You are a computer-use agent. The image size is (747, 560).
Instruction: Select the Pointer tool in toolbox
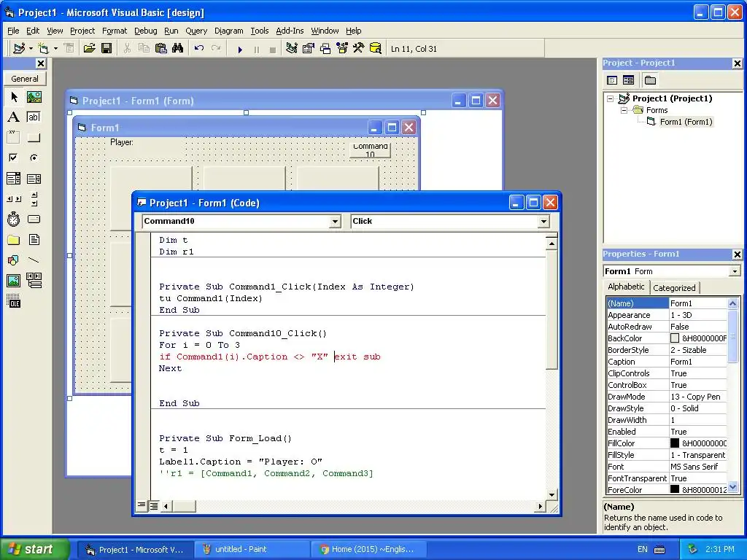pos(14,97)
